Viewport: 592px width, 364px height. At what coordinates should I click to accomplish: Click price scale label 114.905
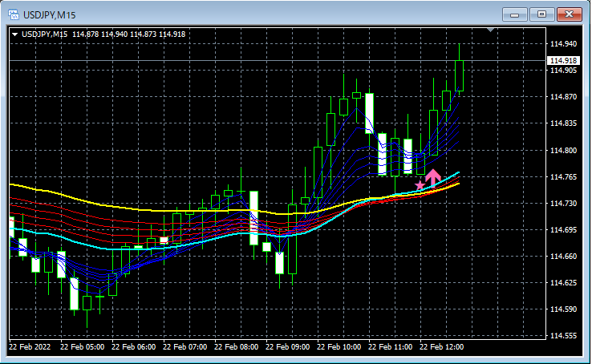coord(563,71)
